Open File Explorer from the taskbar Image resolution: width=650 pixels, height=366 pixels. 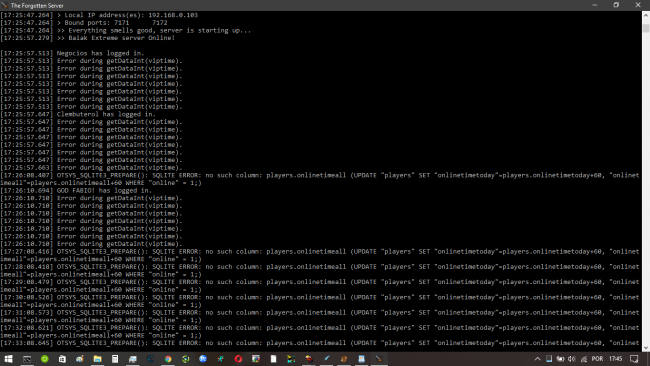[97, 359]
